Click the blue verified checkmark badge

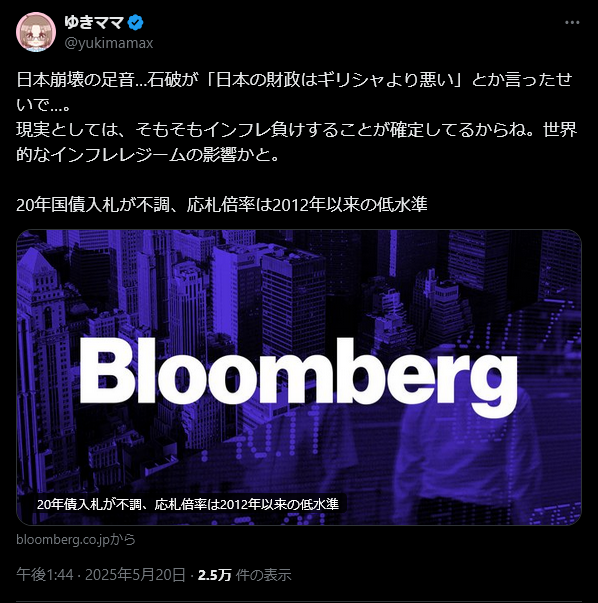click(135, 22)
